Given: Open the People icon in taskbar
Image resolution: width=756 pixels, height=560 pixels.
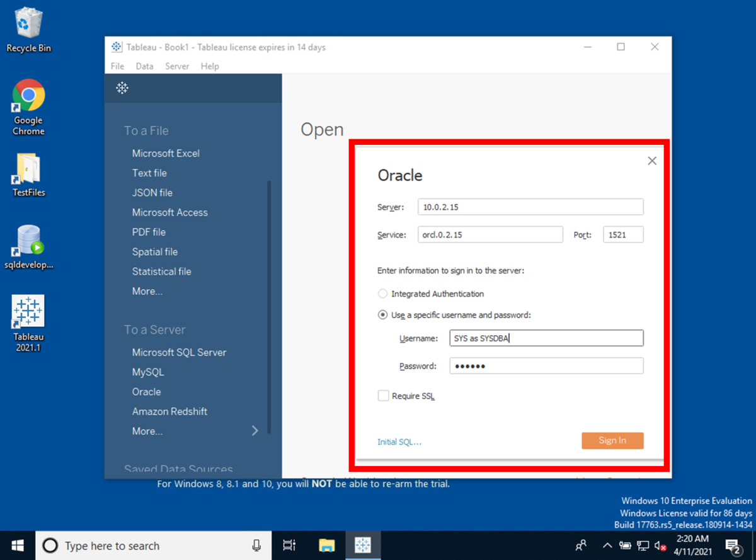Looking at the screenshot, I should pyautogui.click(x=581, y=546).
